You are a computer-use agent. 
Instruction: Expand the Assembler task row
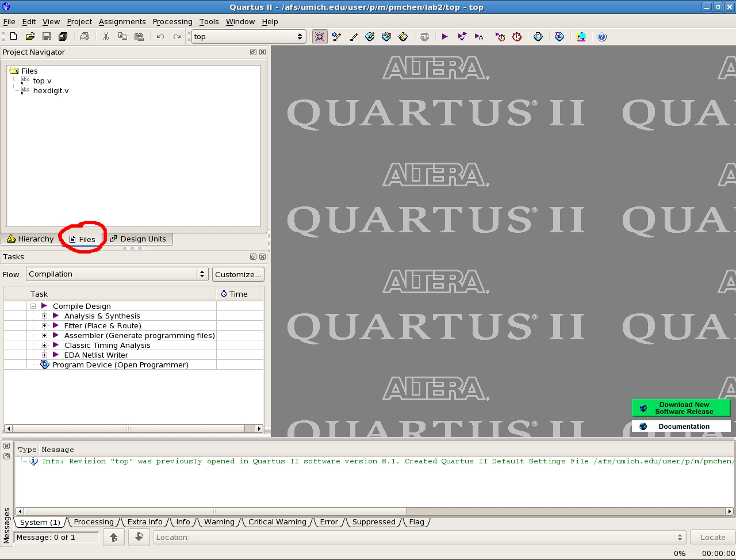(x=44, y=335)
